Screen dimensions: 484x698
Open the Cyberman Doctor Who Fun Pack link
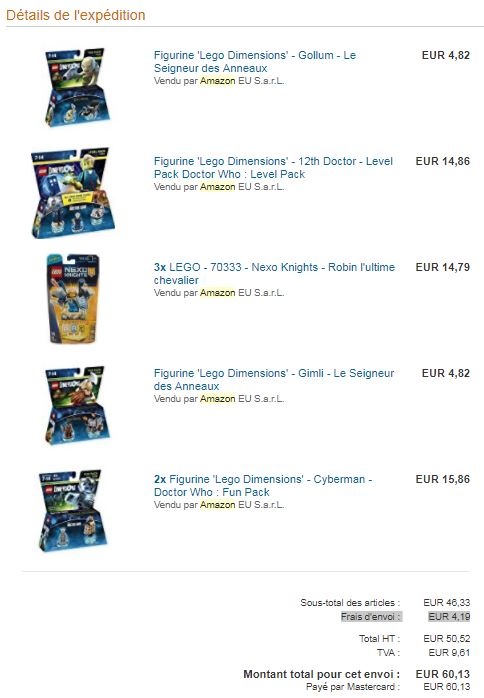[x=263, y=485]
